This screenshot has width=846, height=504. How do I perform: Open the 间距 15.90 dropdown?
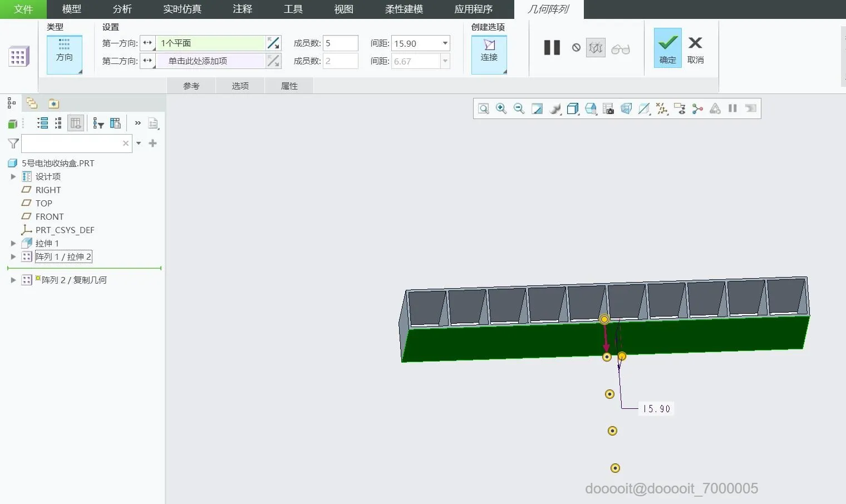click(x=445, y=43)
